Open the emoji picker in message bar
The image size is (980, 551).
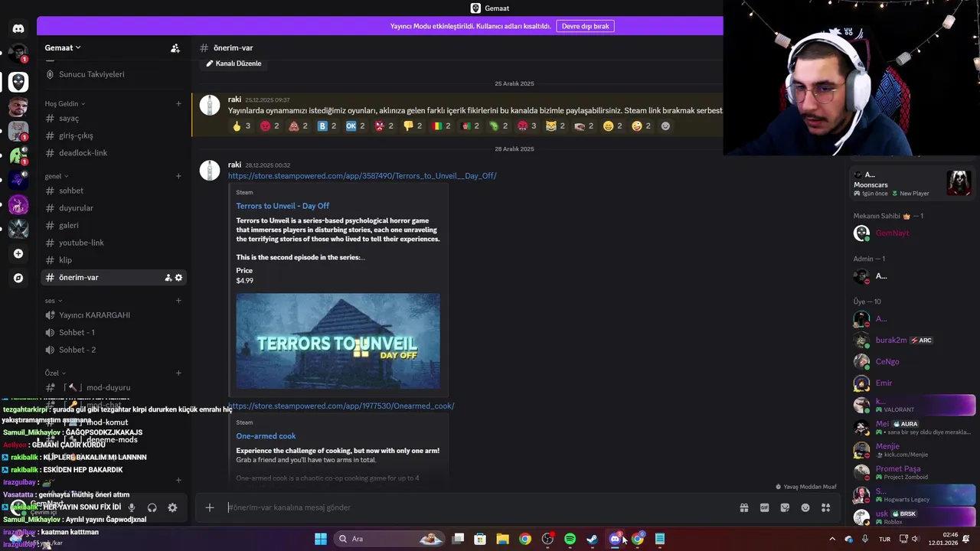tap(805, 507)
